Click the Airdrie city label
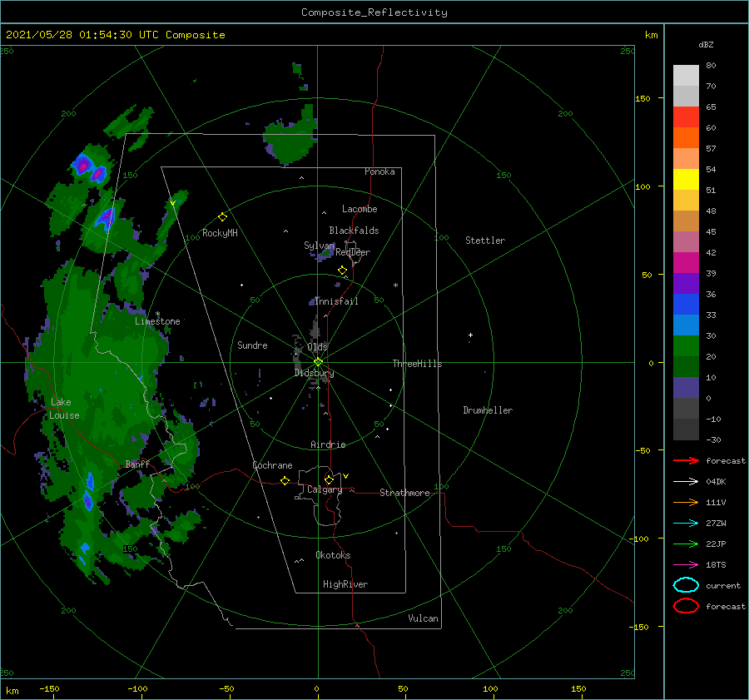 pos(328,444)
